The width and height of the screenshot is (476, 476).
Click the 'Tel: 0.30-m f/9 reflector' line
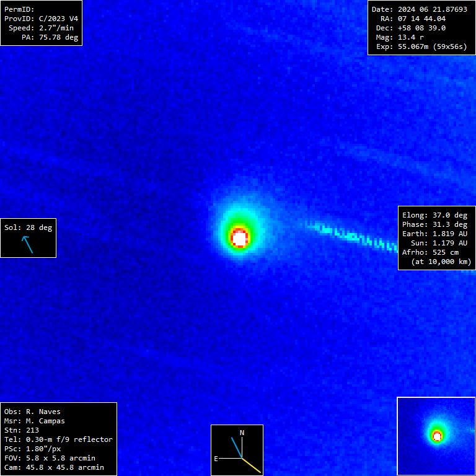[x=58, y=439]
